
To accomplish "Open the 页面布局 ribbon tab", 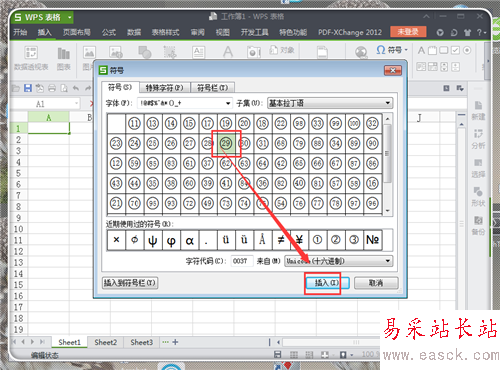I will 77,32.
